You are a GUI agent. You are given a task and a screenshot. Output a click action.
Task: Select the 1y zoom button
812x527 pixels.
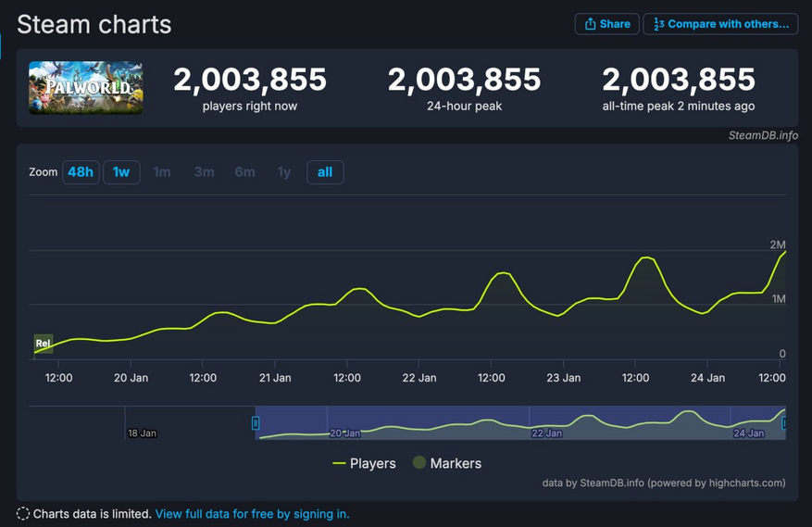(284, 172)
